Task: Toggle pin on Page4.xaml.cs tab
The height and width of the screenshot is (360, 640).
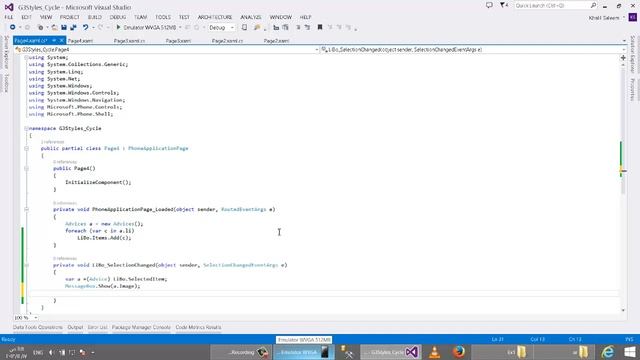Action: click(x=54, y=40)
